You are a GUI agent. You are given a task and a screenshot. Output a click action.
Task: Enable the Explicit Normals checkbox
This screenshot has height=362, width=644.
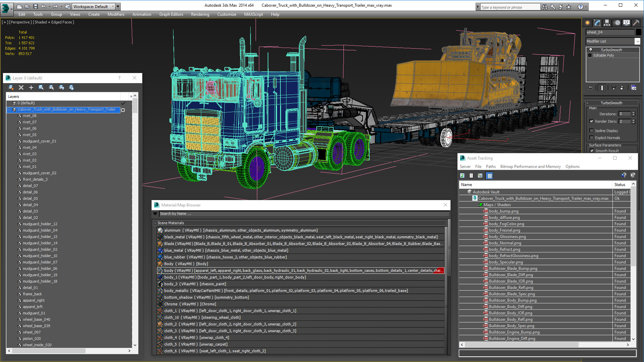[x=592, y=138]
